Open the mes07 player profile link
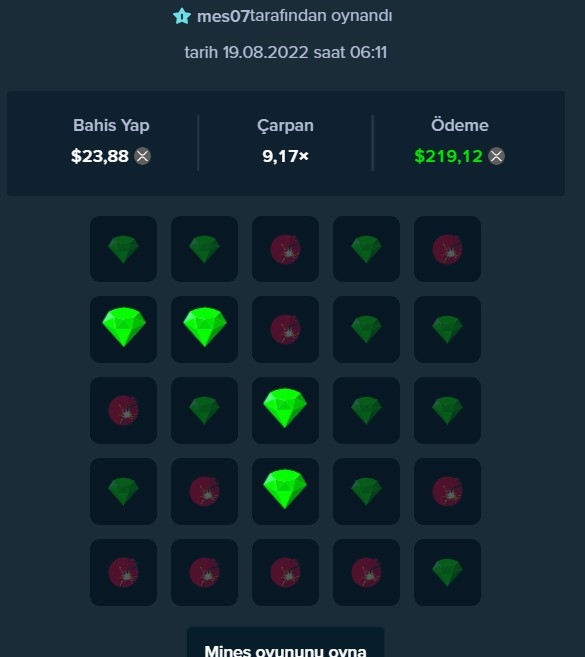Image resolution: width=585 pixels, height=657 pixels. click(x=223, y=16)
